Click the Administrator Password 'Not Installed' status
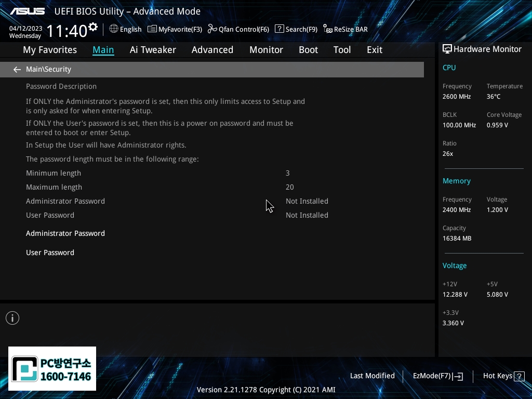 [307, 201]
